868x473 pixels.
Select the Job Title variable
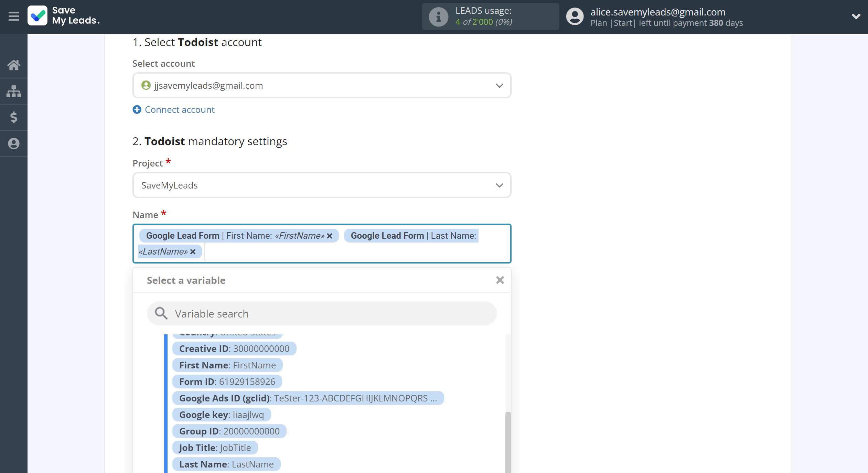pyautogui.click(x=215, y=448)
